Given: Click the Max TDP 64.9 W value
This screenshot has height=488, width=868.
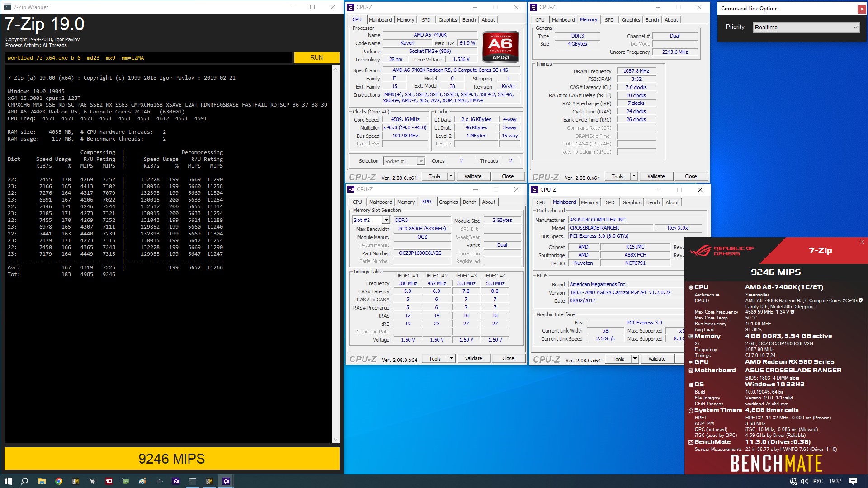Looking at the screenshot, I should pos(467,43).
